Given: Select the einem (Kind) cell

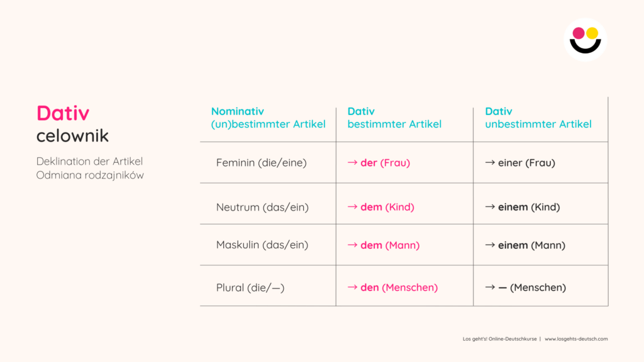Looking at the screenshot, I should 522,207.
